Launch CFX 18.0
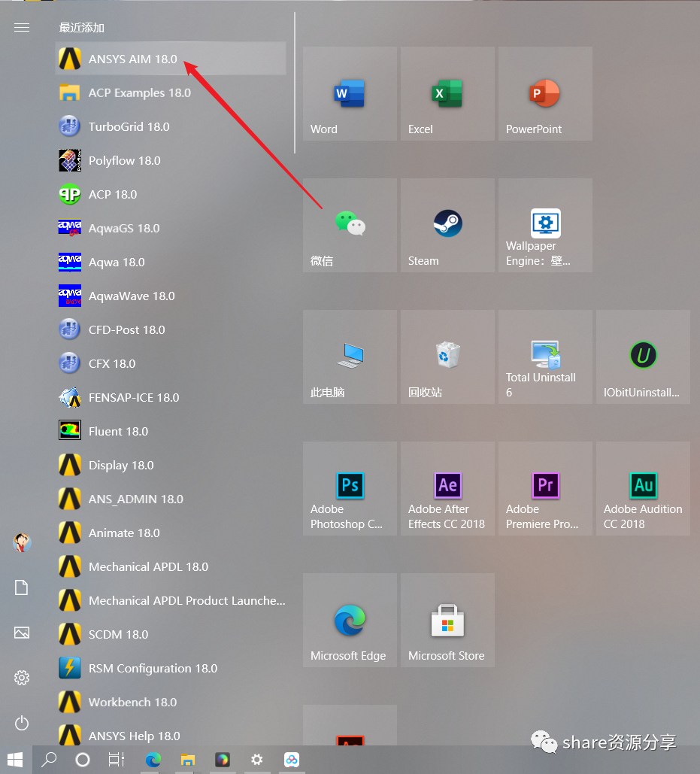Screen dimensions: 700x774 pos(171,364)
